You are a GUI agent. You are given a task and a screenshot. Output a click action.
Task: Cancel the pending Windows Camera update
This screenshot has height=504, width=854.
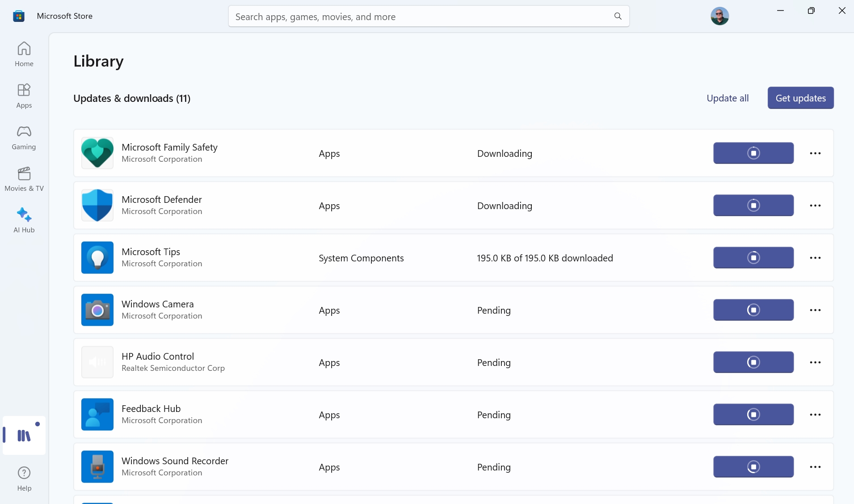pos(753,310)
